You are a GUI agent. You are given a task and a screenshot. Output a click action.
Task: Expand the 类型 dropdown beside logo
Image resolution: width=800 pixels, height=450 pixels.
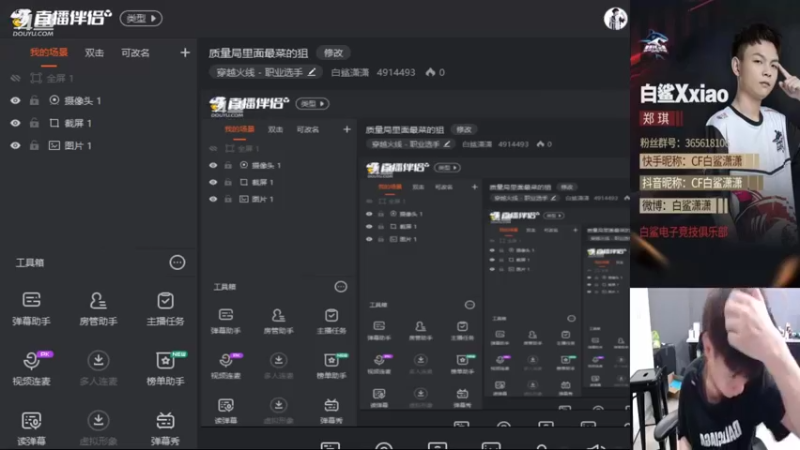[141, 18]
